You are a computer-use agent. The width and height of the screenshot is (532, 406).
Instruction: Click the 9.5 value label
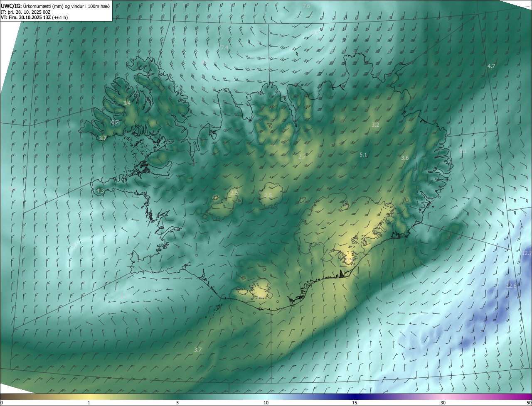[315, 32]
